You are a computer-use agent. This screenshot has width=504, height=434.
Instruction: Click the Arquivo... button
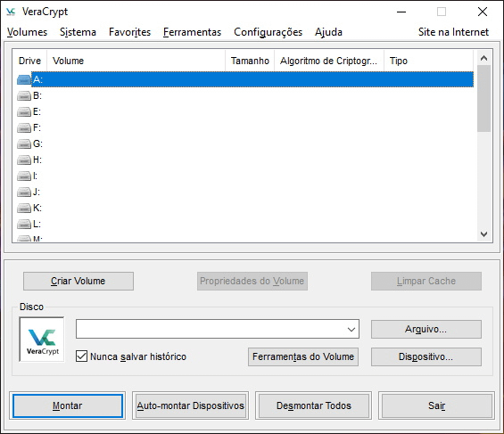pyautogui.click(x=426, y=329)
